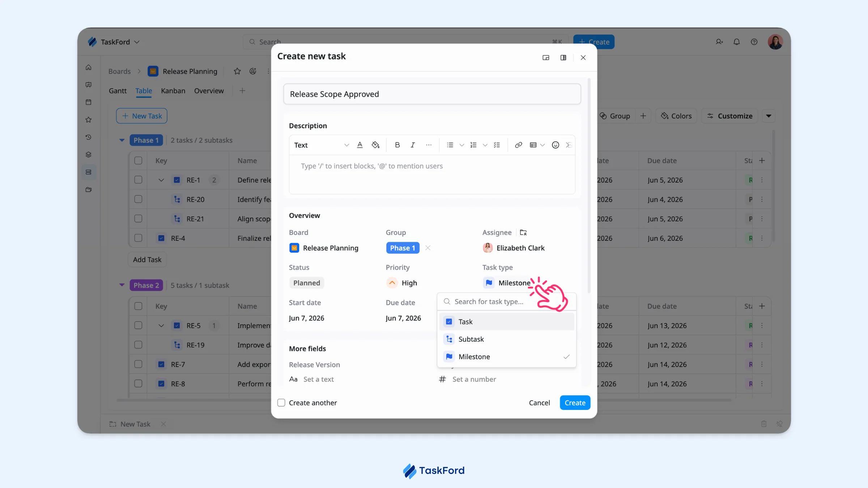The width and height of the screenshot is (868, 488).
Task: Click the task title input field
Action: (x=432, y=94)
